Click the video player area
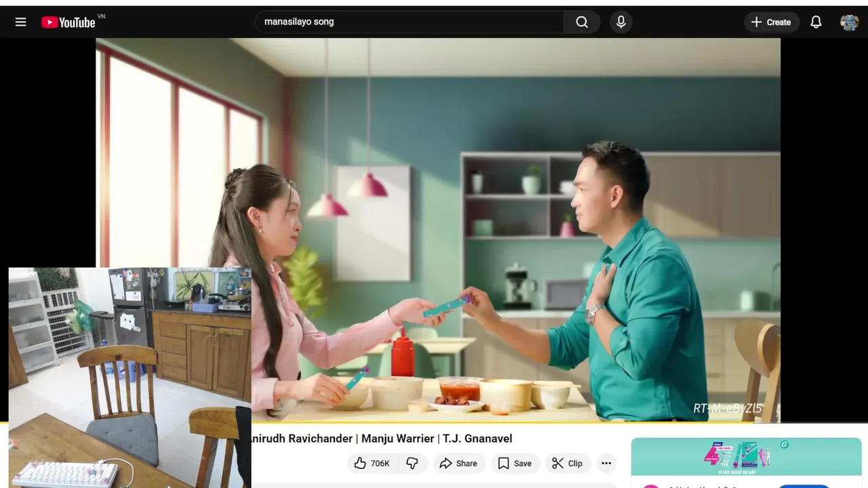Screen dimensions: 868x488 438,230
